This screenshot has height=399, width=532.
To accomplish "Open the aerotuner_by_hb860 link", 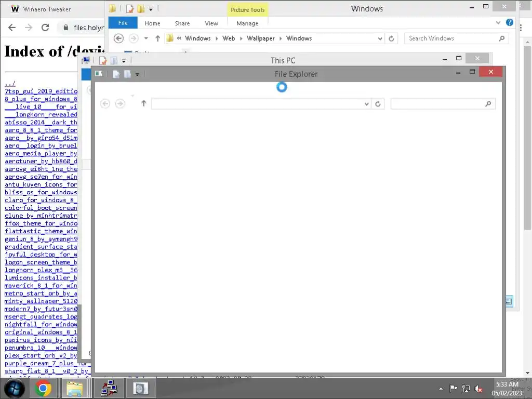I will [41, 161].
